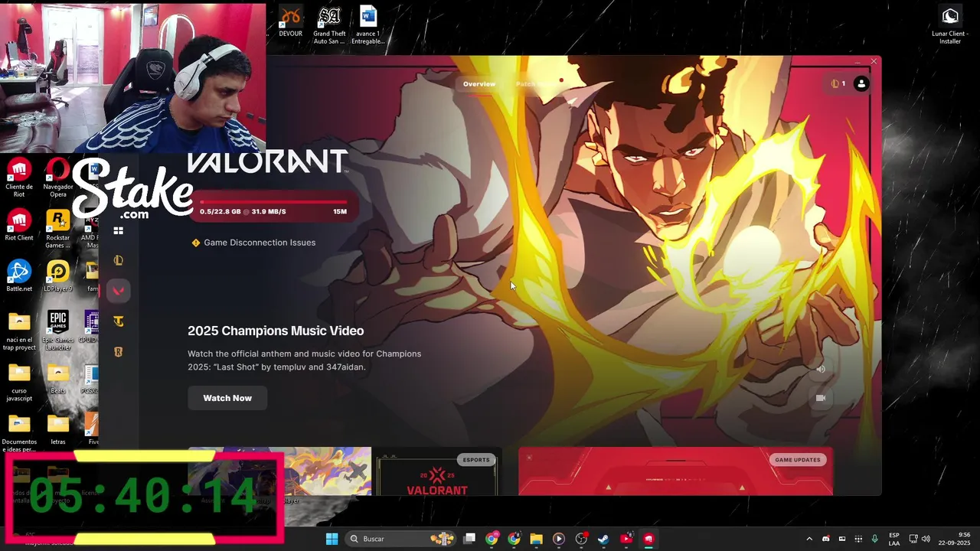Open the Game Updates red card
This screenshot has width=980, height=551.
[676, 471]
